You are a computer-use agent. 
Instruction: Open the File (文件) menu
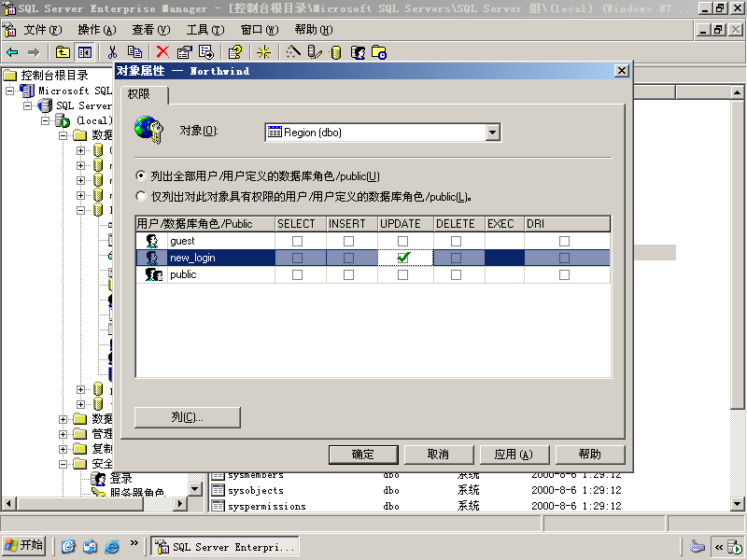(x=42, y=30)
